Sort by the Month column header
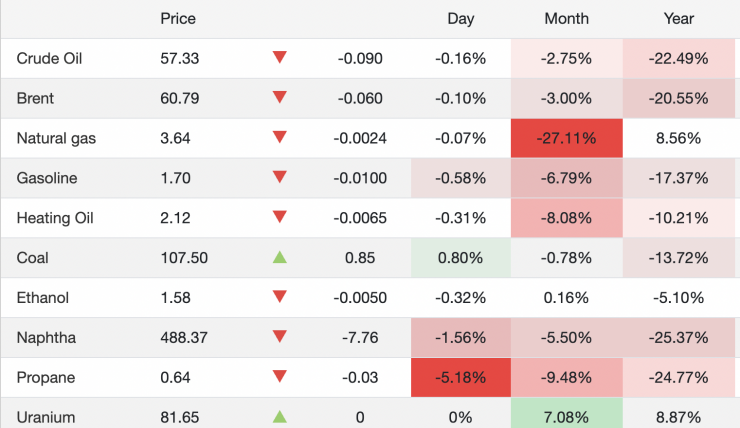This screenshot has width=740, height=428. [x=567, y=19]
